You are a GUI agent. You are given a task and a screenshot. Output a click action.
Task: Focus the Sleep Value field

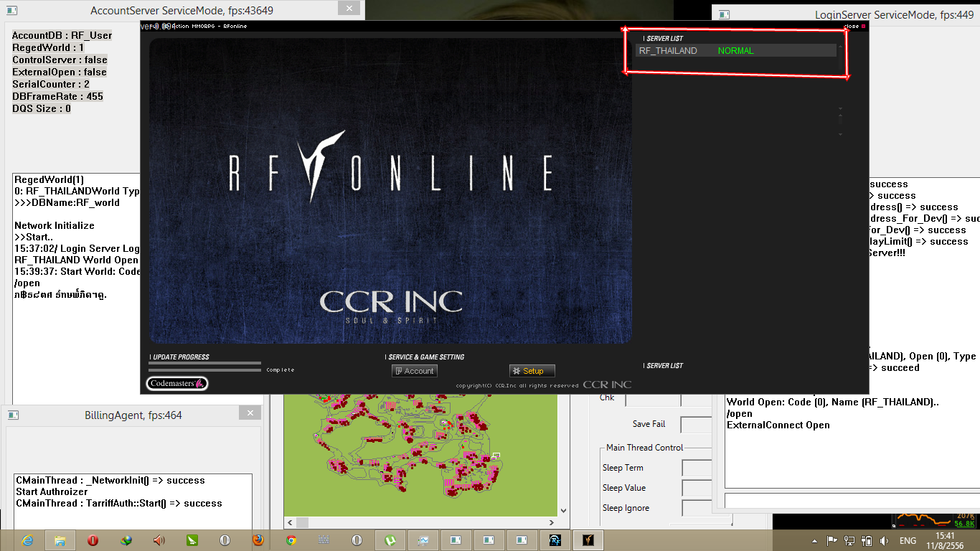697,488
